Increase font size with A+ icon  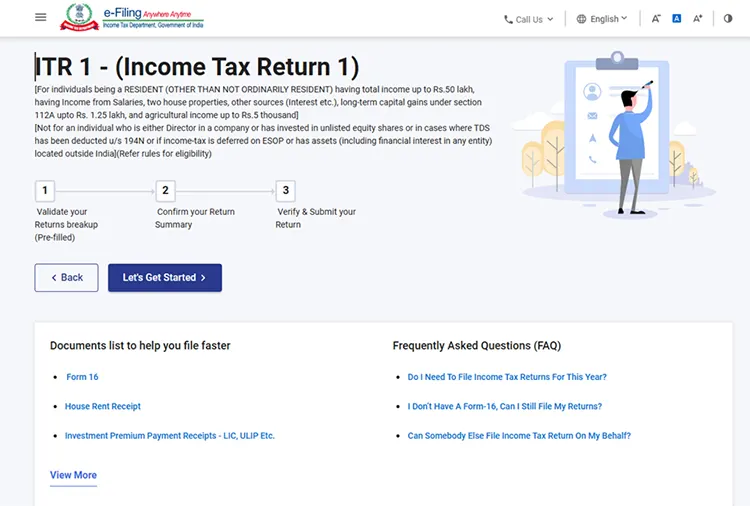[697, 19]
